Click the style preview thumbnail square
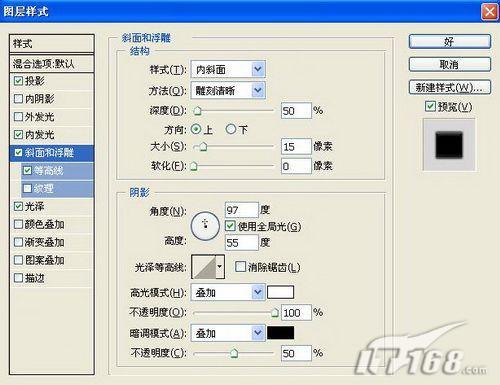The width and height of the screenshot is (500, 385). click(449, 145)
